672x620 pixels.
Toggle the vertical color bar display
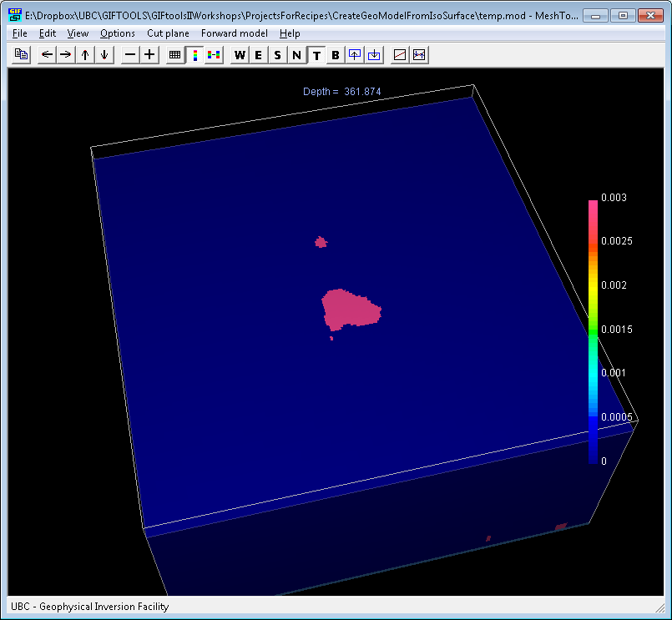tap(195, 55)
